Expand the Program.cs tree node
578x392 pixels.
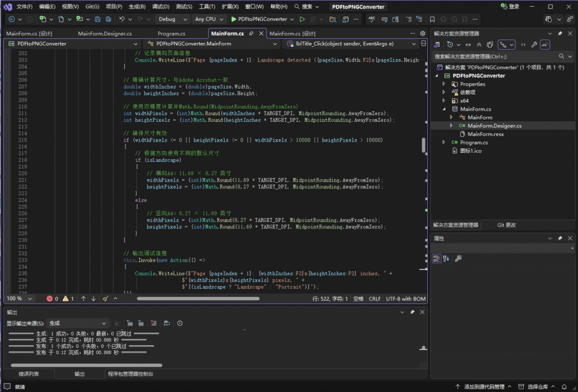point(444,143)
